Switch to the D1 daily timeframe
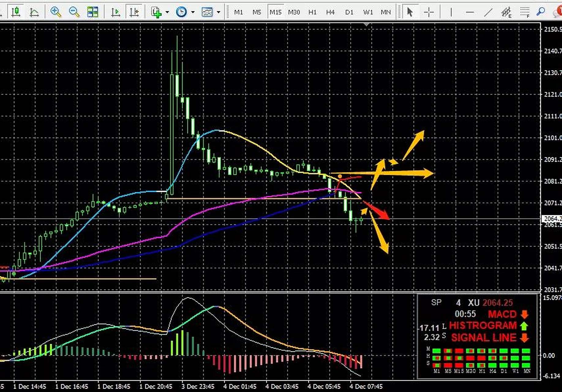This screenshot has height=392, width=562. click(349, 12)
